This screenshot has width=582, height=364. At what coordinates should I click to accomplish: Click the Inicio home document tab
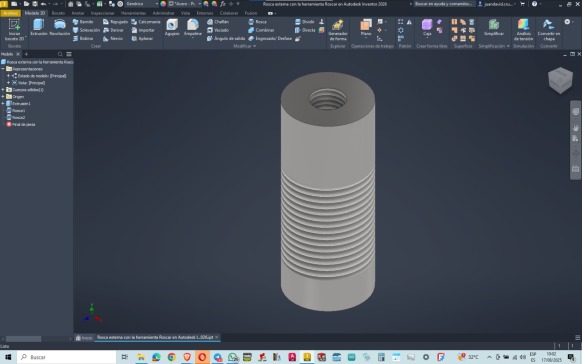pos(84,338)
